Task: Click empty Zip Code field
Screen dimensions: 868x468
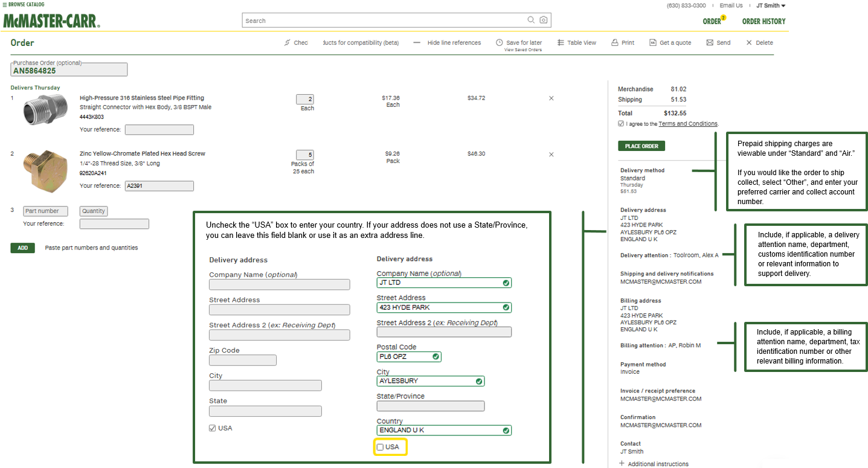Action: pyautogui.click(x=243, y=361)
